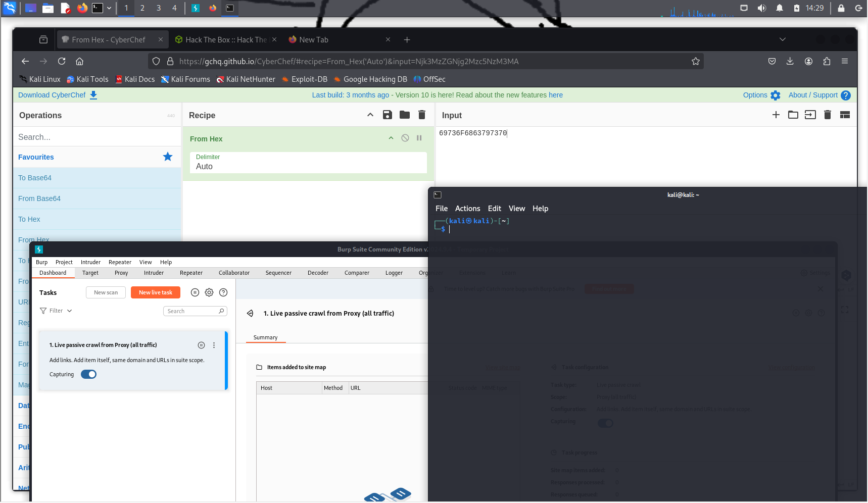Click the Burp tasks Search field

195,311
